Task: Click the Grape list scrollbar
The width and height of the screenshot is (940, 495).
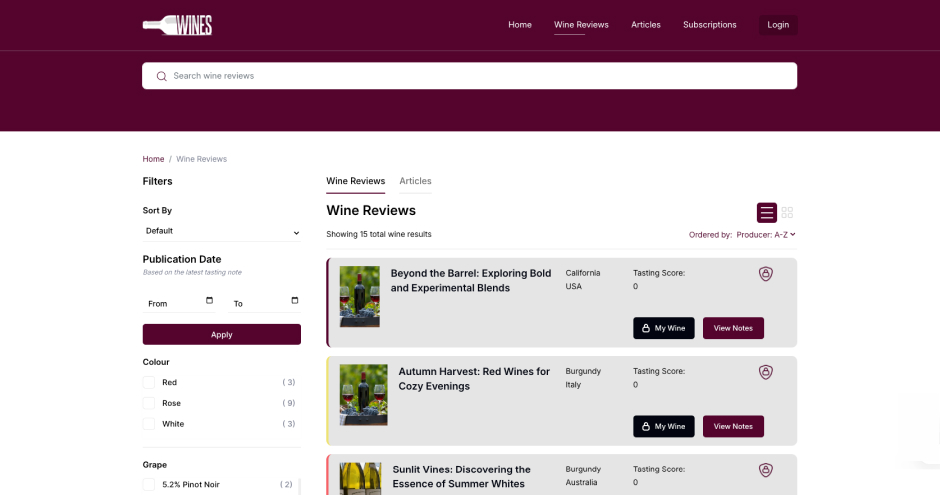Action: pyautogui.click(x=299, y=487)
